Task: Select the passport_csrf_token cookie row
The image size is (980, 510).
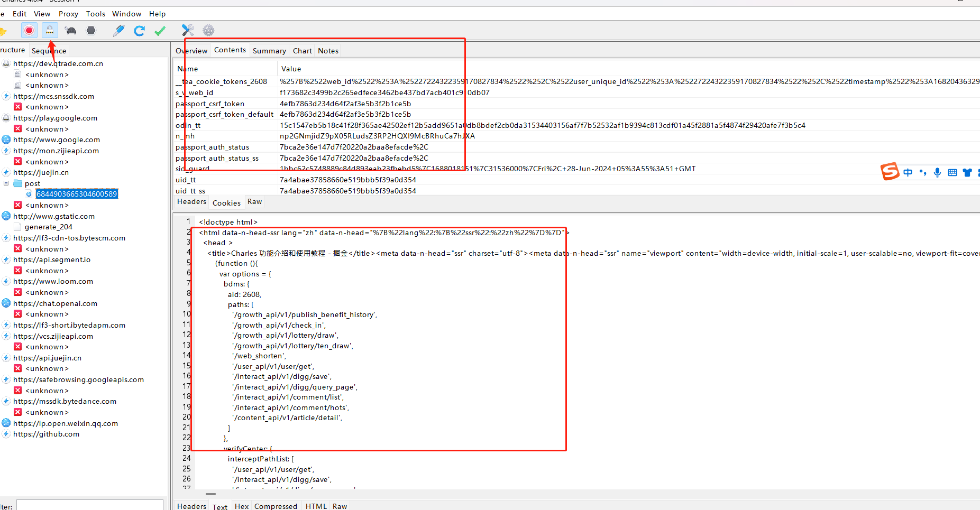Action: (x=576, y=104)
